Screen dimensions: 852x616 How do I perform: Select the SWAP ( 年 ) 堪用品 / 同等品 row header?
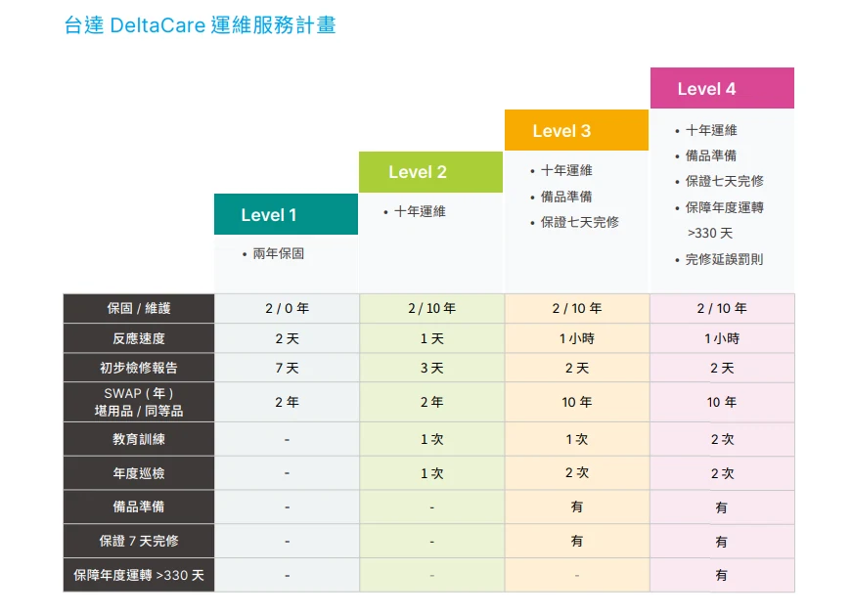139,402
